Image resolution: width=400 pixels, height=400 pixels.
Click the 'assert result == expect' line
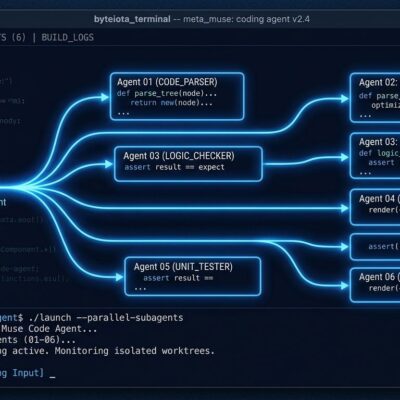(174, 167)
